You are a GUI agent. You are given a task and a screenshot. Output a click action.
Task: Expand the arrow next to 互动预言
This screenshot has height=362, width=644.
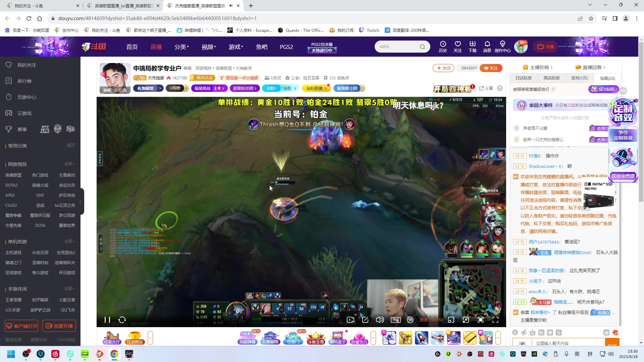click(x=150, y=338)
